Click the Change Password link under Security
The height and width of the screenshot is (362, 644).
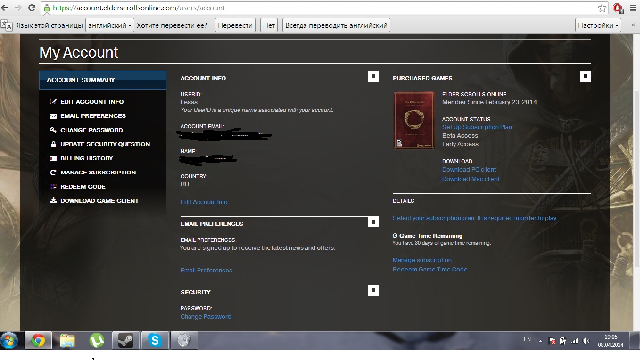click(206, 316)
